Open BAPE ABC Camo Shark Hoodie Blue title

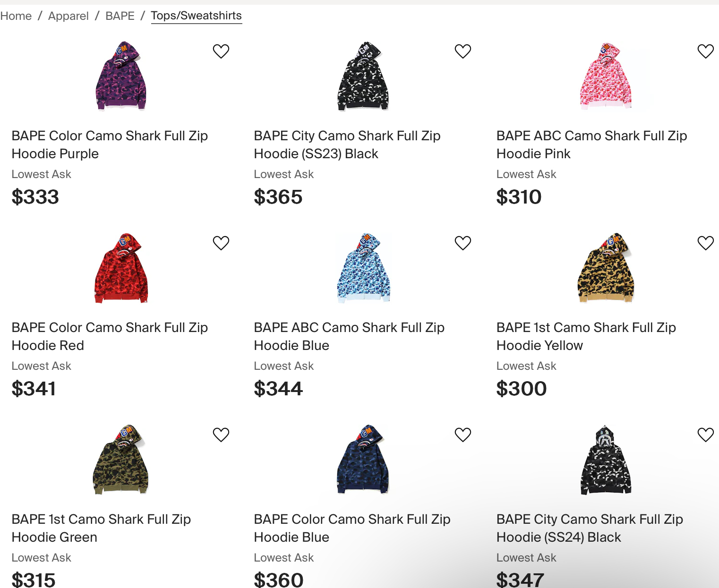point(349,336)
